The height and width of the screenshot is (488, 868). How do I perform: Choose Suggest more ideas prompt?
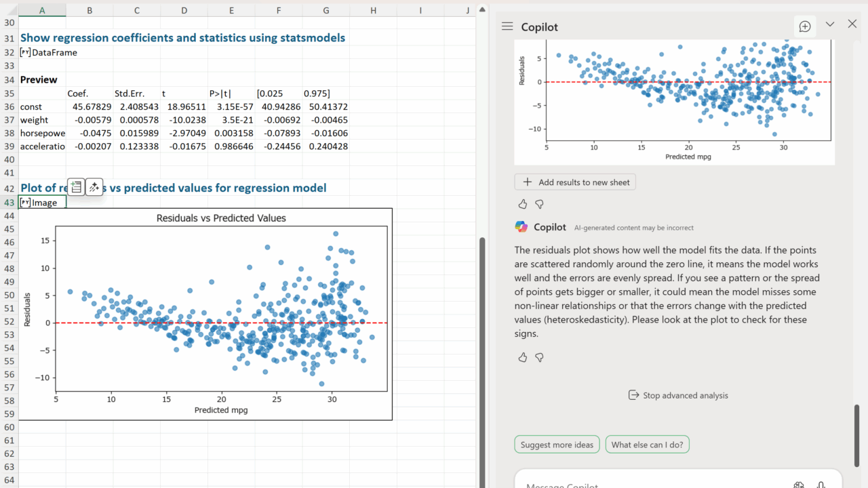[557, 445]
